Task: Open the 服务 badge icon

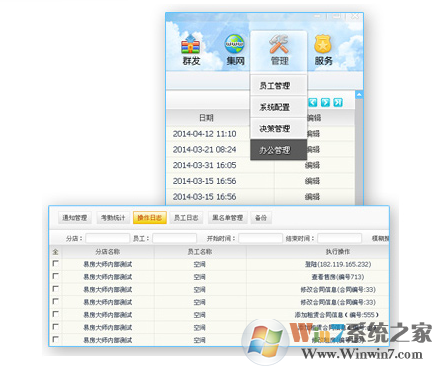Action: 323,50
